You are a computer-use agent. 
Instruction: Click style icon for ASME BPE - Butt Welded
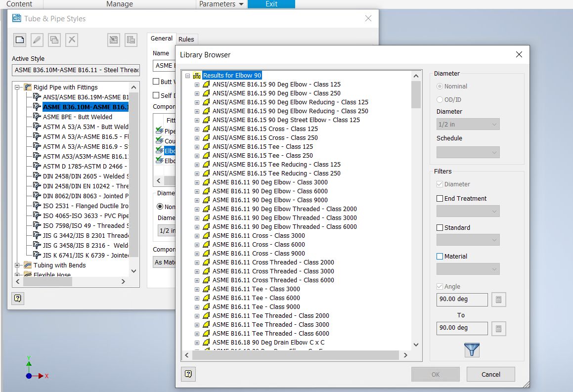pyautogui.click(x=37, y=117)
